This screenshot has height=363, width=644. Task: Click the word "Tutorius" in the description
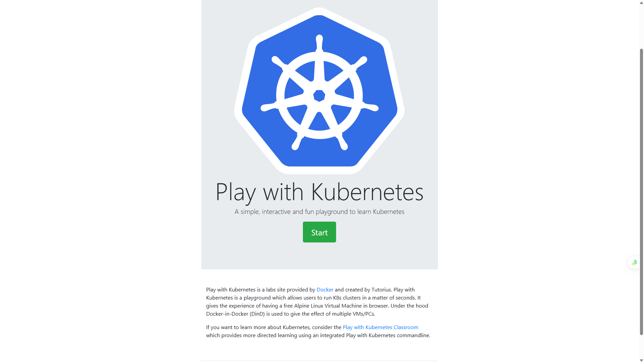381,289
